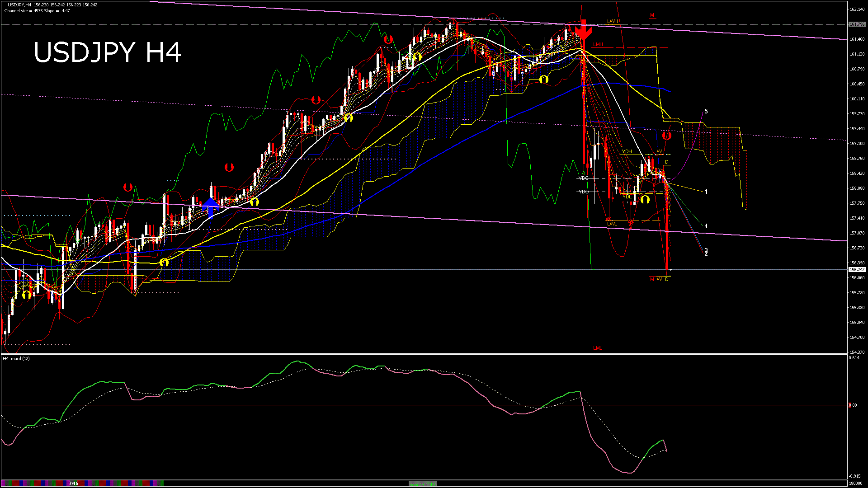This screenshot has width=868, height=488.
Task: Click the LWH weekly high label
Action: tap(612, 22)
